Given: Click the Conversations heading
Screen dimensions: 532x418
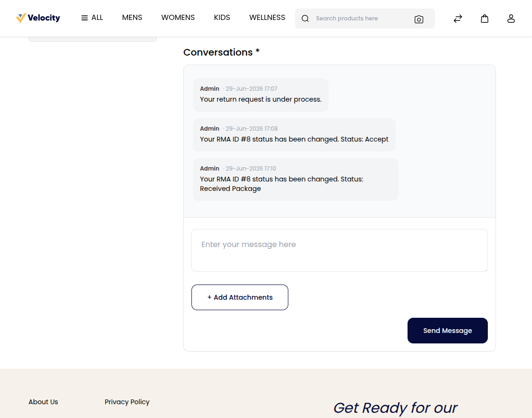Looking at the screenshot, I should pyautogui.click(x=221, y=52).
